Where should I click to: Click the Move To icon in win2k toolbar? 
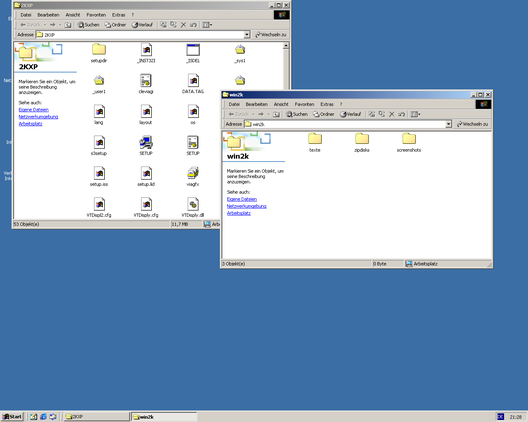pos(371,114)
